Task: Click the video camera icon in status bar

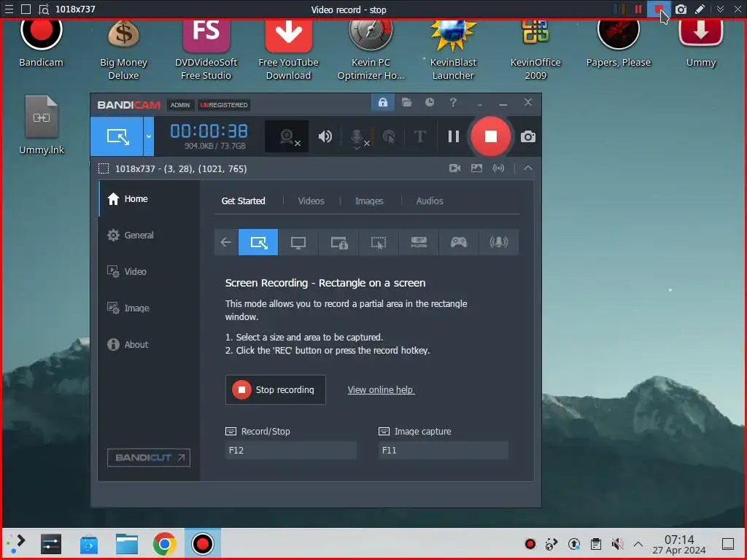Action: [454, 168]
